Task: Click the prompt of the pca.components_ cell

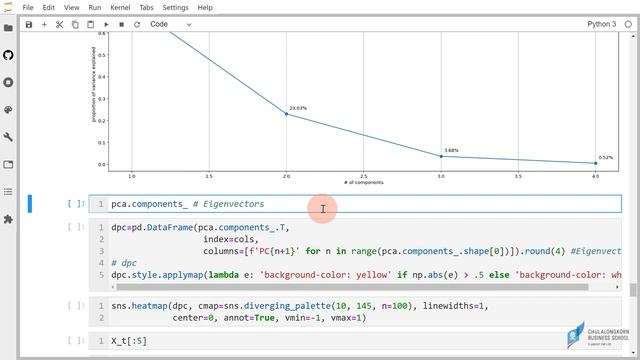Action: (76, 203)
